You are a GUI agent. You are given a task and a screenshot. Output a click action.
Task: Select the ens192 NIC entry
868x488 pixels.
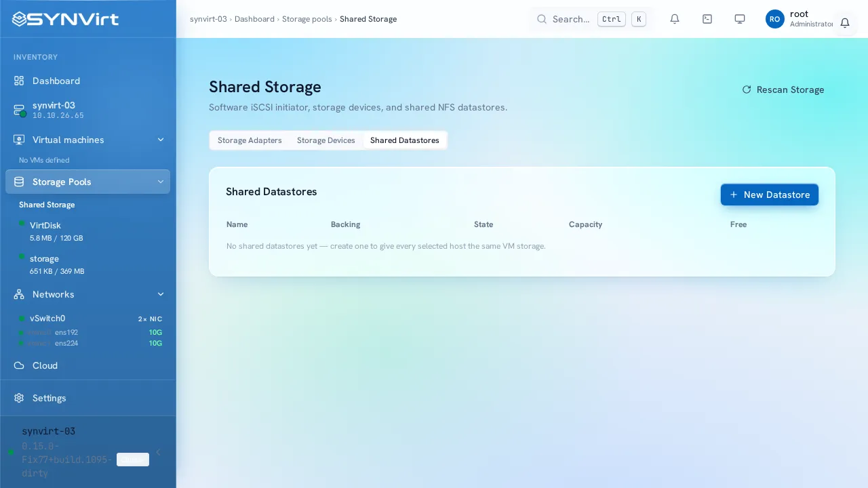tap(66, 333)
